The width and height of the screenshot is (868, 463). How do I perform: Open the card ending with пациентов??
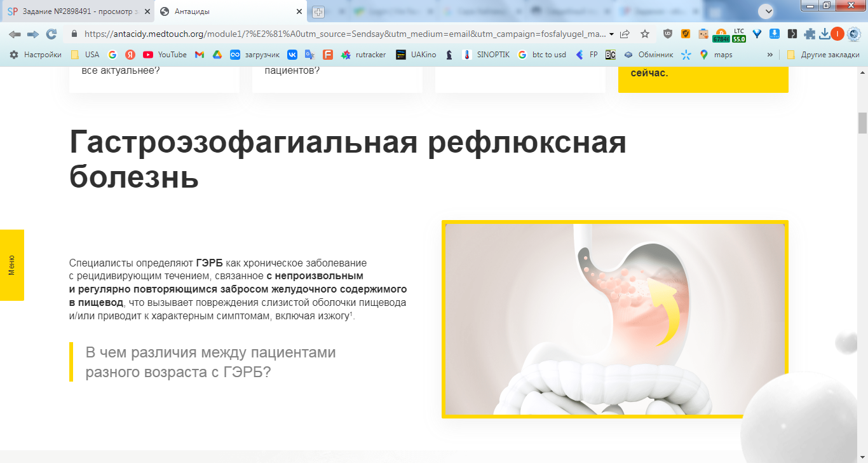click(337, 80)
